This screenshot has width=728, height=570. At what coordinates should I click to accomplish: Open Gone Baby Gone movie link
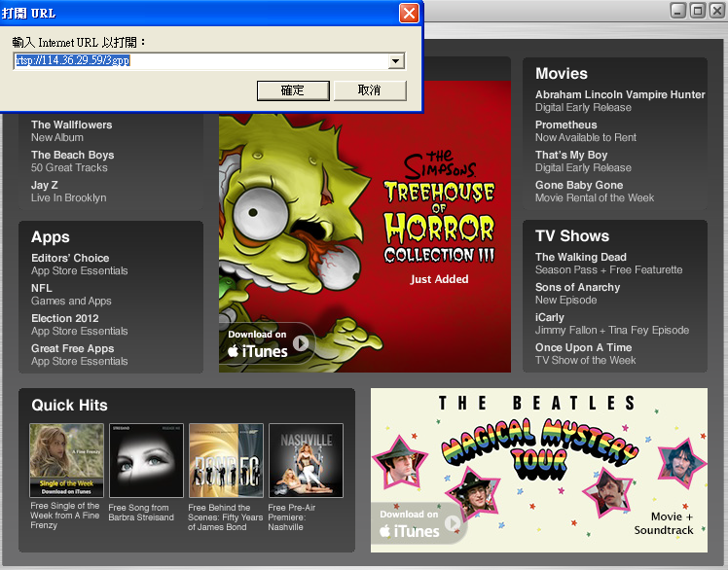coord(595,192)
